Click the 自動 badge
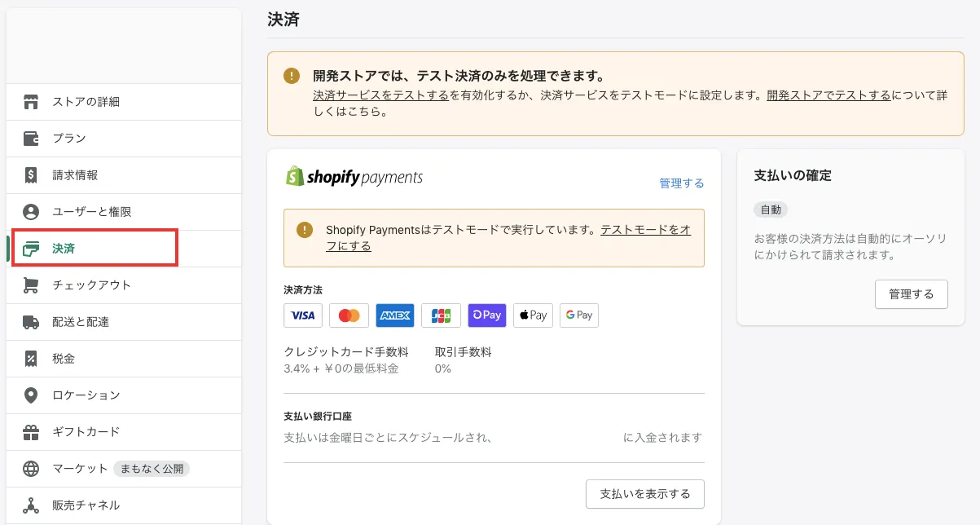 click(771, 210)
